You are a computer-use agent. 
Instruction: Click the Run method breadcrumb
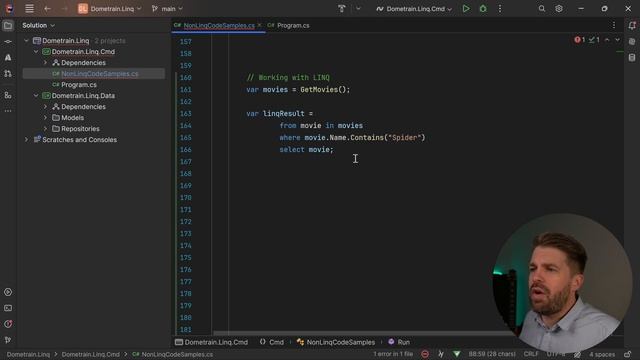399,342
